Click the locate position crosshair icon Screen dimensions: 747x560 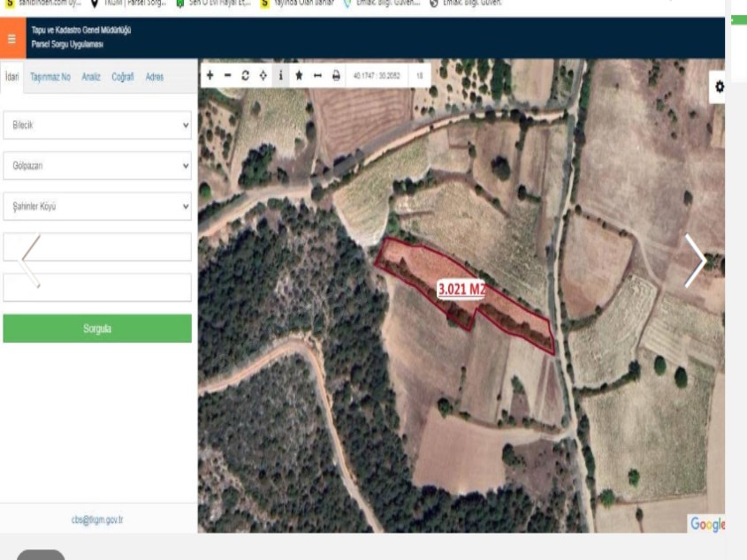[263, 76]
